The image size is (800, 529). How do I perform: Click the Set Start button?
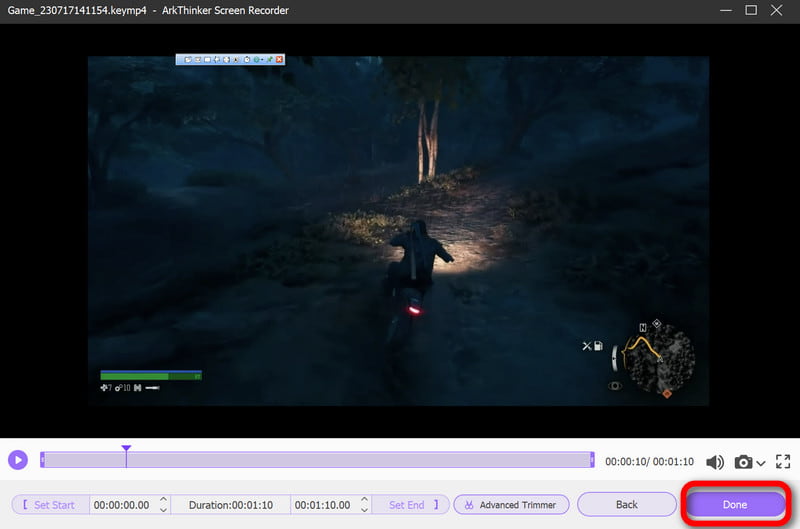50,505
